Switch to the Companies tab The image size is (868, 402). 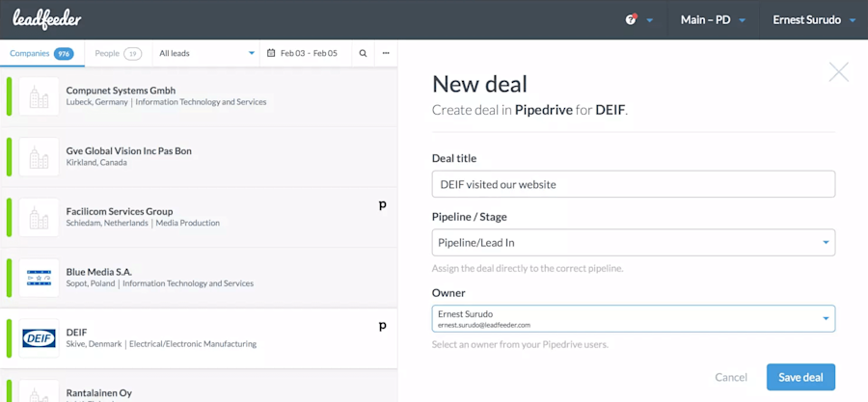pos(42,54)
